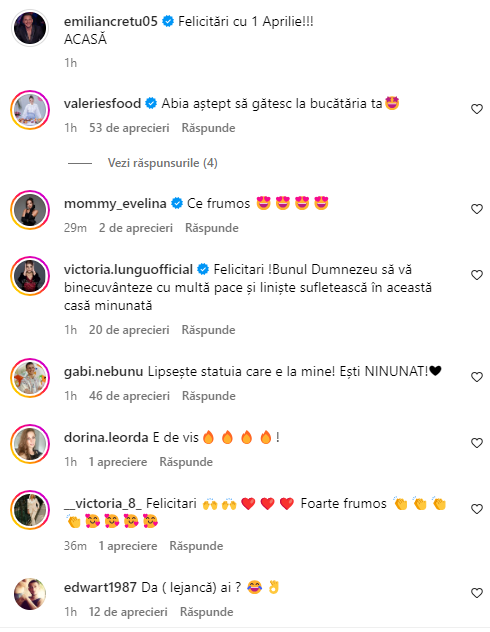Open valeriesfood's story avatar
This screenshot has width=490, height=632.
coord(30,110)
